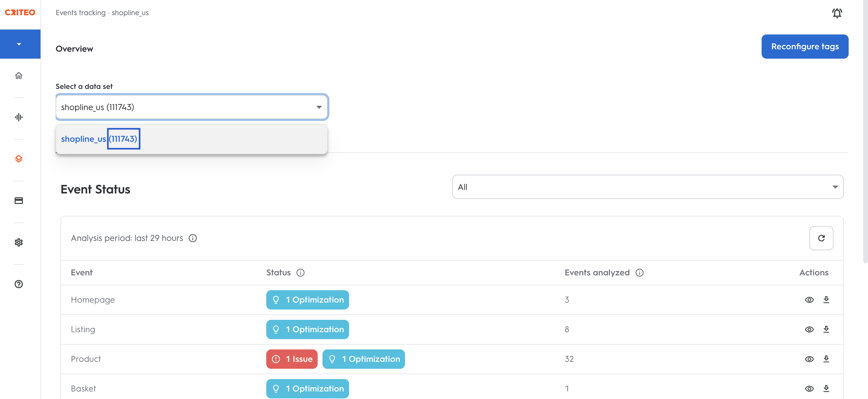Show info about Events analyzed
This screenshot has height=399, width=868.
click(x=639, y=273)
